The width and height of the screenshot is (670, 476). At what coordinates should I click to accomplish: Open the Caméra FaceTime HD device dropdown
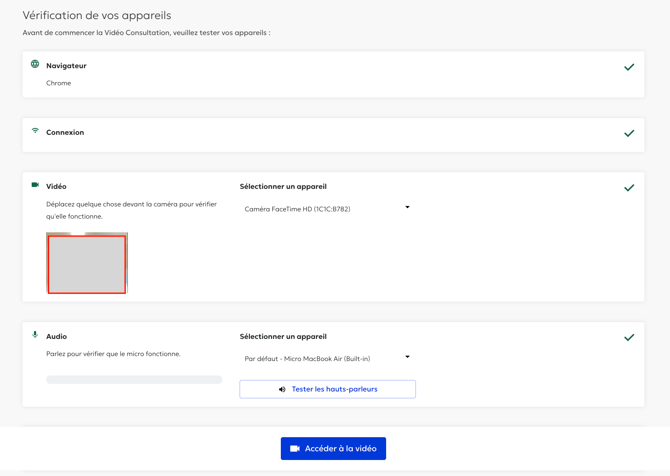(x=327, y=209)
